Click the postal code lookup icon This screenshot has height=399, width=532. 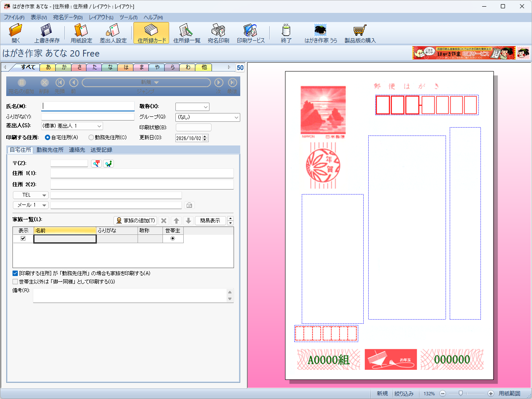coord(96,163)
